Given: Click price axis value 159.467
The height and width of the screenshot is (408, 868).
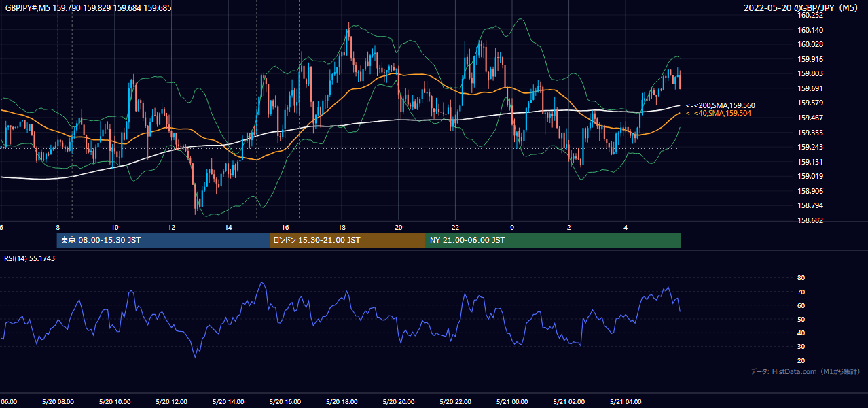Looking at the screenshot, I should (810, 118).
